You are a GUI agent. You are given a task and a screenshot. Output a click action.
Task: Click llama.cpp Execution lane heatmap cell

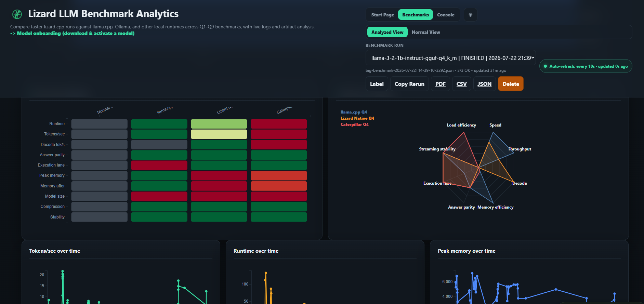[159, 165]
